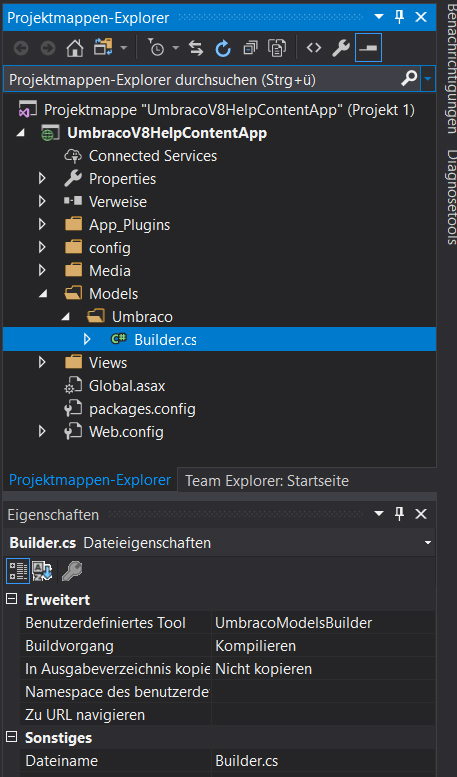Click the Global.asax file icon
This screenshot has height=777, width=457.
tap(73, 386)
